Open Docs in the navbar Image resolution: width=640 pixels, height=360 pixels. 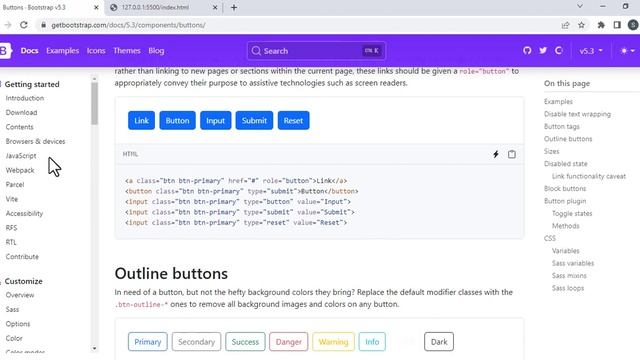(29, 51)
